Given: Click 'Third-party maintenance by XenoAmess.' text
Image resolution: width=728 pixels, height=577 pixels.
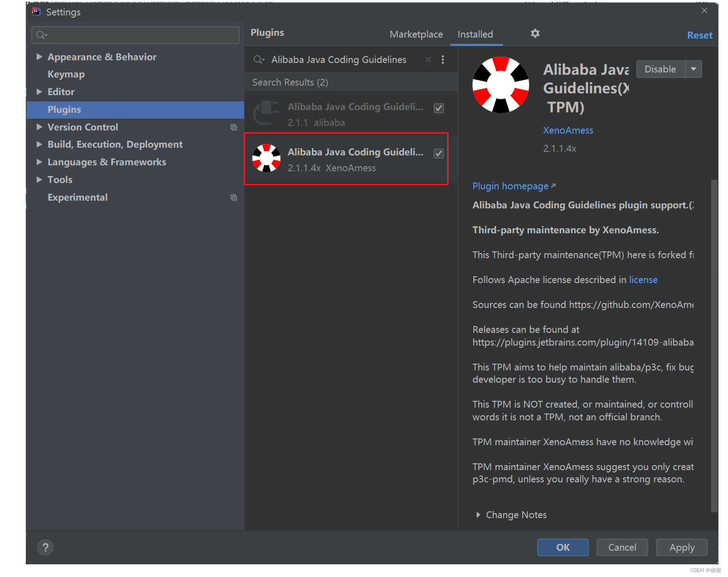Looking at the screenshot, I should (565, 230).
